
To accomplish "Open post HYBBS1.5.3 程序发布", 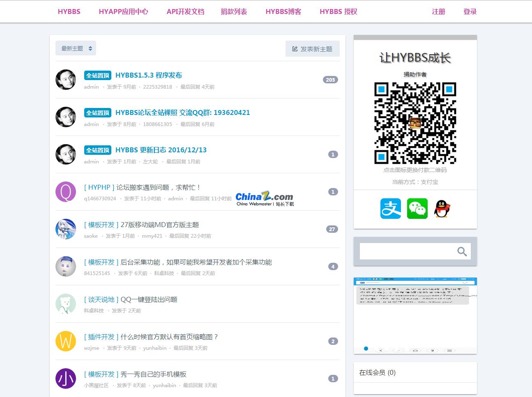I will (149, 75).
